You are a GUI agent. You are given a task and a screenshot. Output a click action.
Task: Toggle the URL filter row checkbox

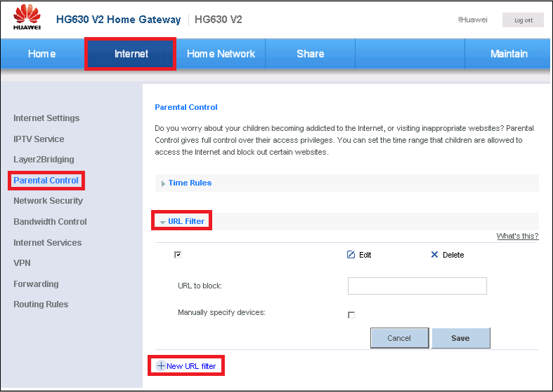tap(178, 255)
